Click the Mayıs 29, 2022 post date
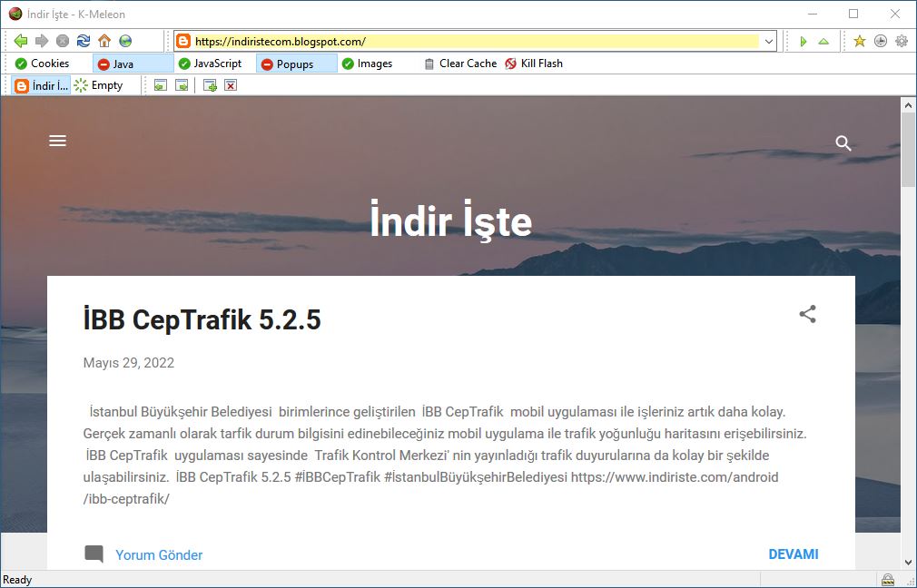The height and width of the screenshot is (588, 917). coord(129,363)
